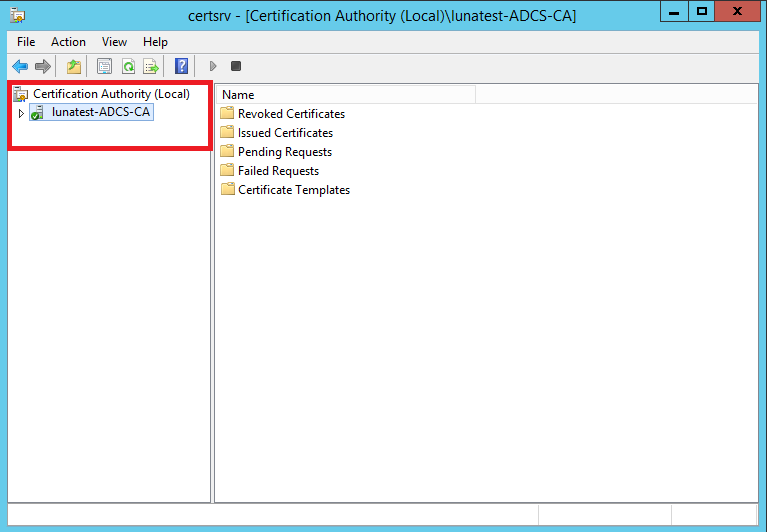Select the Certificate Templates row text
767x532 pixels.
[294, 190]
